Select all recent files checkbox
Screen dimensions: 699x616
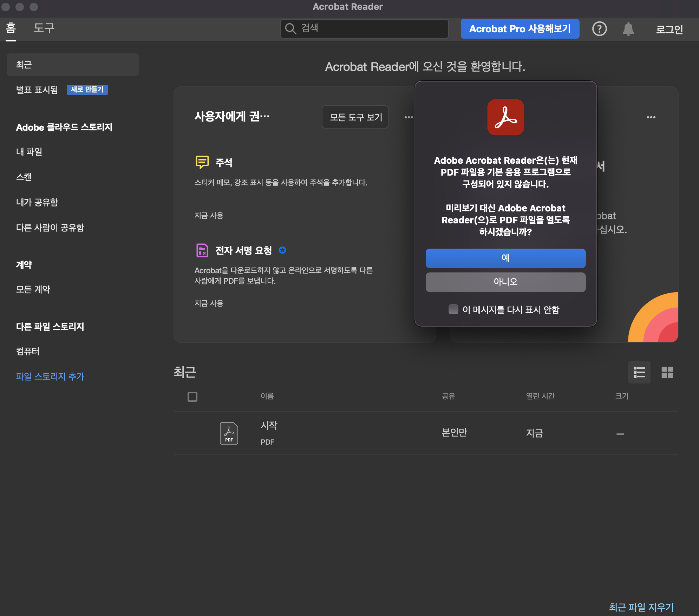pos(192,397)
